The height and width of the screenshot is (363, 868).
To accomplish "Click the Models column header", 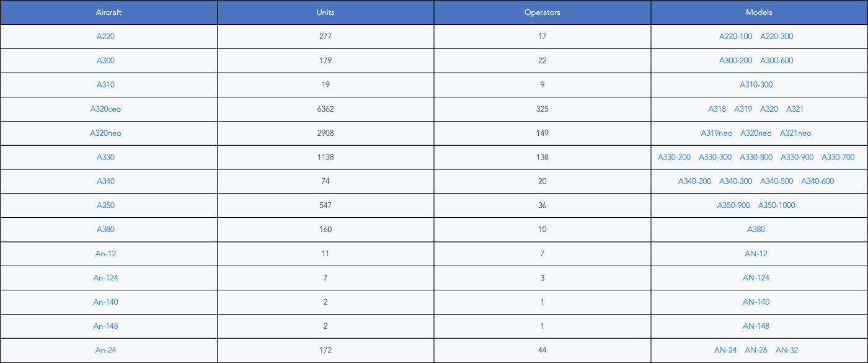I will tap(759, 12).
